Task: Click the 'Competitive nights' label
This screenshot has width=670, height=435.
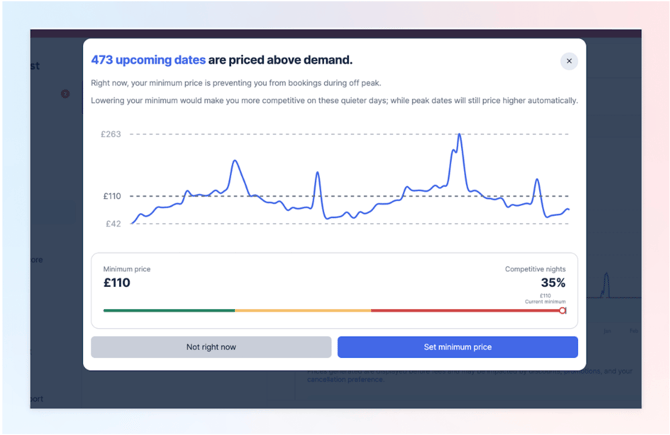Action: [x=535, y=269]
